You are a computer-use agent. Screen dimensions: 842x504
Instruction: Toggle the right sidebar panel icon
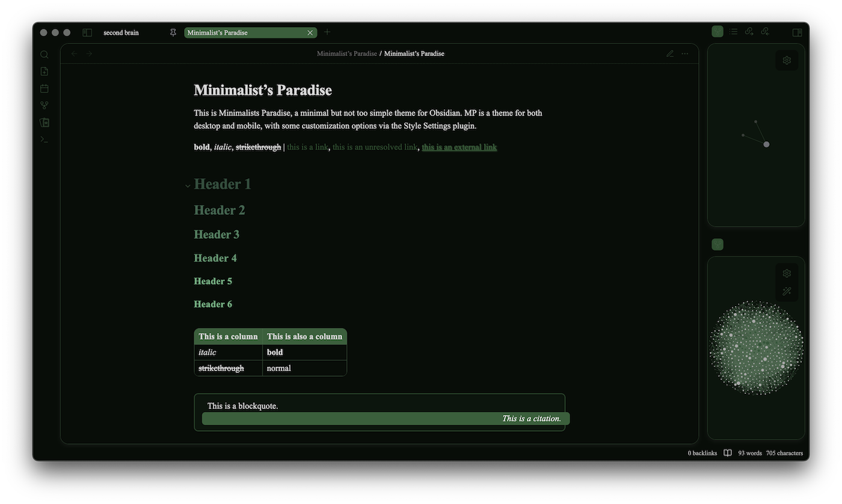(x=797, y=32)
